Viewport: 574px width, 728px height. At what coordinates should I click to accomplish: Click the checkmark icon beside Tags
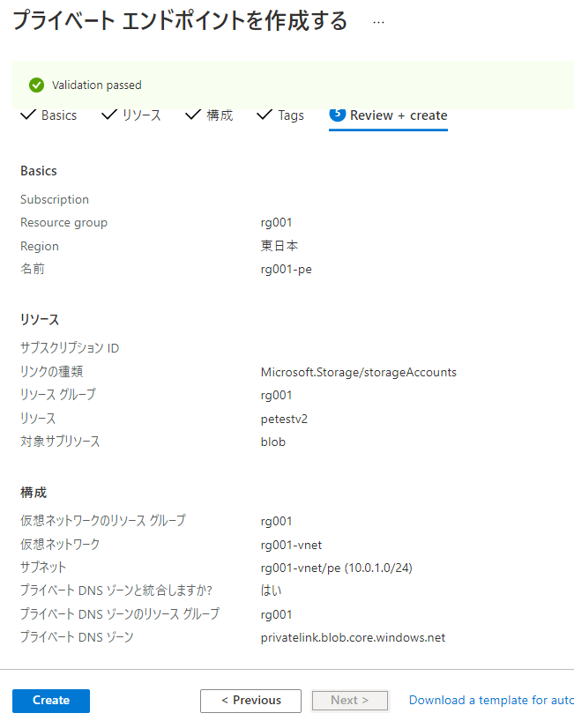[x=265, y=115]
